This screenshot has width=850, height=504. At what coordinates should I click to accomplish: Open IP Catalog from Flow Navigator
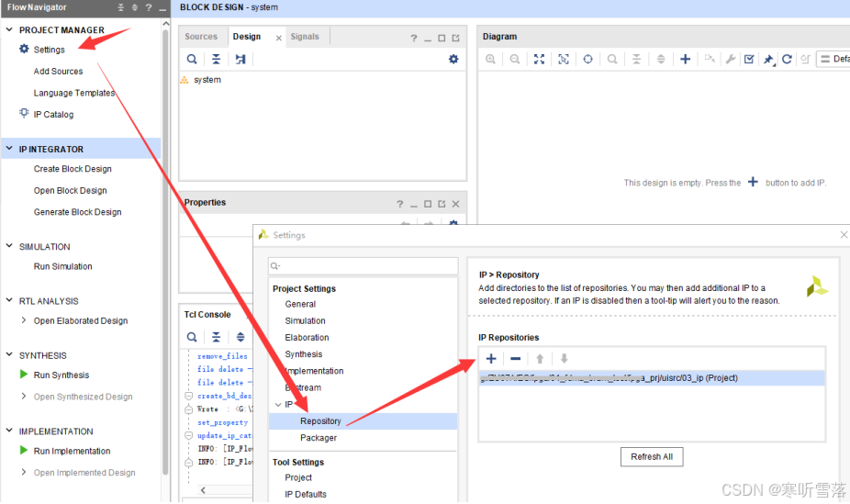click(x=53, y=115)
